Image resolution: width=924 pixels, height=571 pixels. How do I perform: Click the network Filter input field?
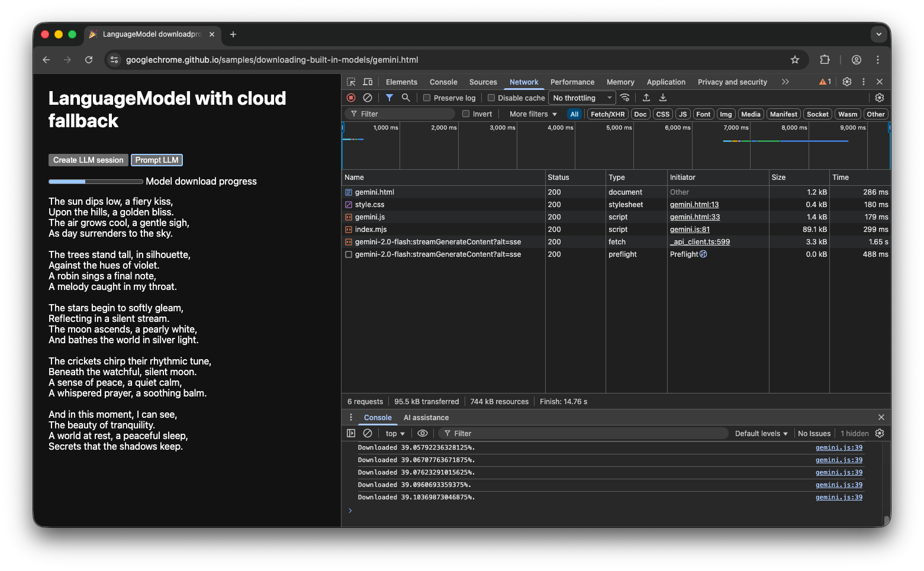coord(400,114)
